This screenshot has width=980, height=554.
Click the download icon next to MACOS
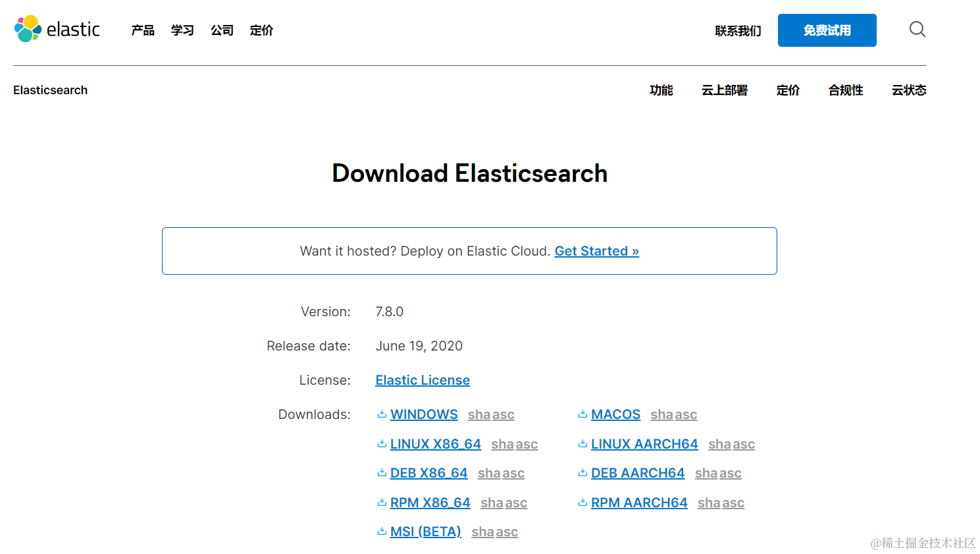click(582, 414)
